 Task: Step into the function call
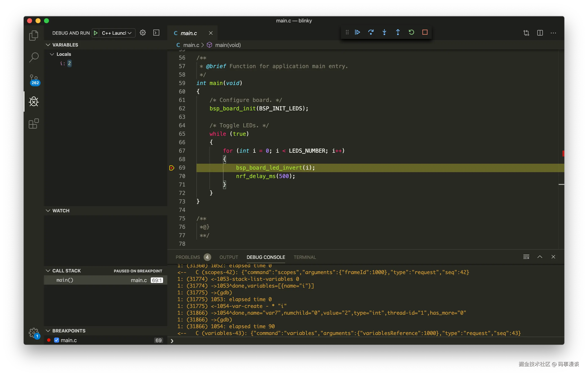tap(384, 32)
